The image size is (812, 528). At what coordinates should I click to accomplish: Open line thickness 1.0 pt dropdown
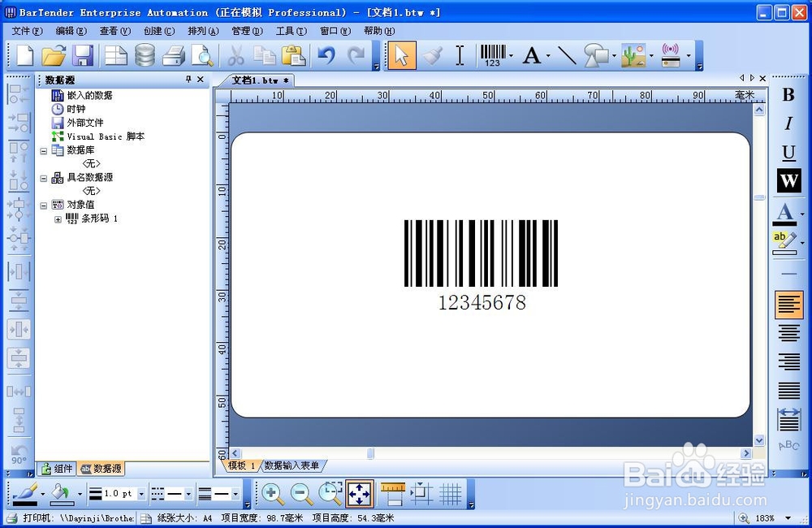click(140, 495)
